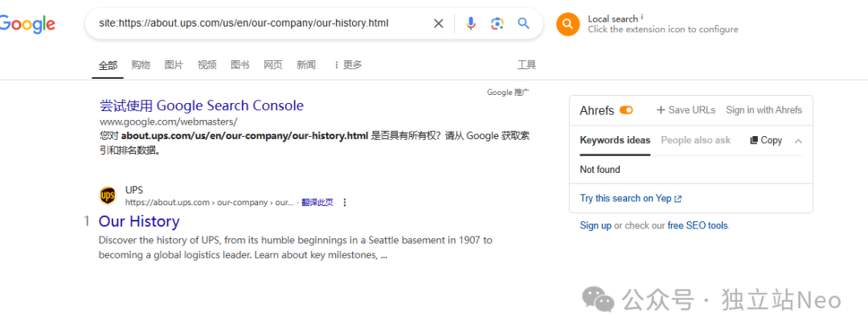Click the 'Local search' extension title
Viewport: 868px width, 334px height.
(x=612, y=19)
